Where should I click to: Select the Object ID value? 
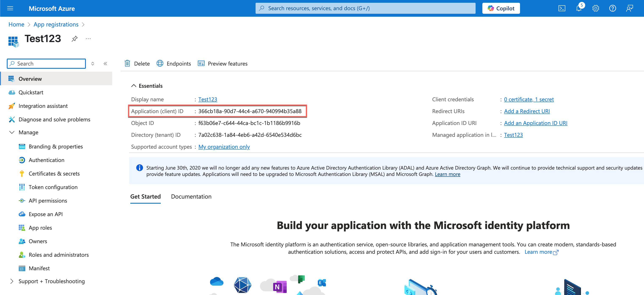(249, 123)
